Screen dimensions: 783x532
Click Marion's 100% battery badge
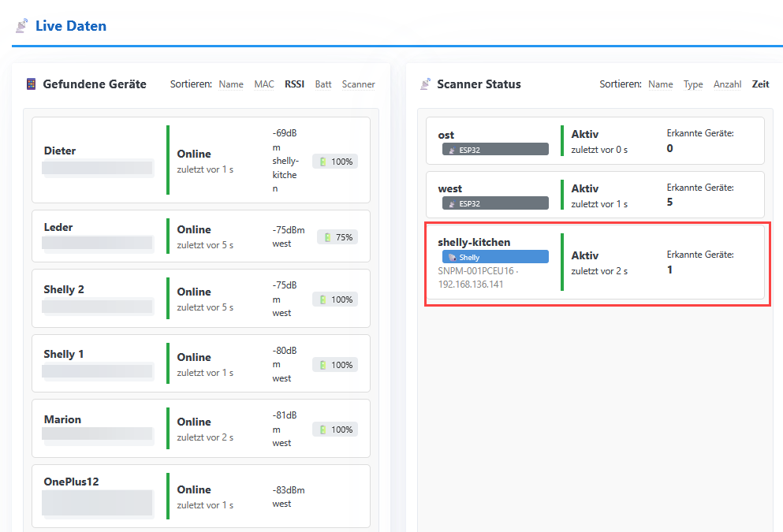click(x=335, y=430)
